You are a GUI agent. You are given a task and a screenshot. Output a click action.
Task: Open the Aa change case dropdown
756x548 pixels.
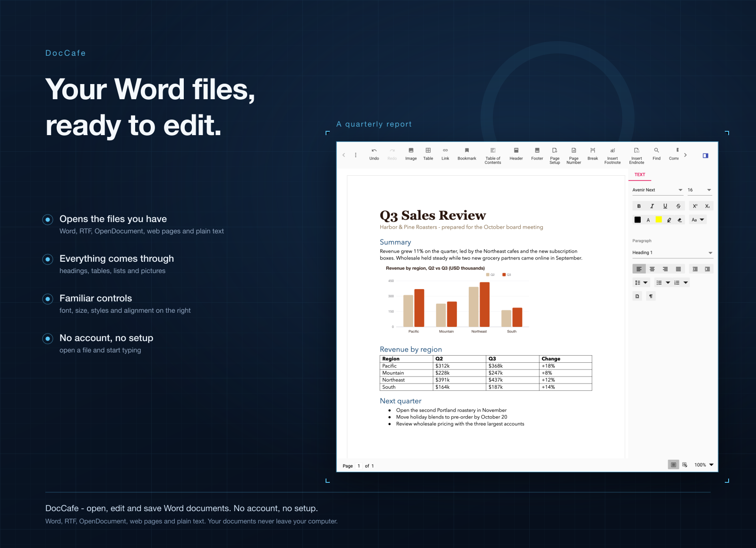point(698,220)
